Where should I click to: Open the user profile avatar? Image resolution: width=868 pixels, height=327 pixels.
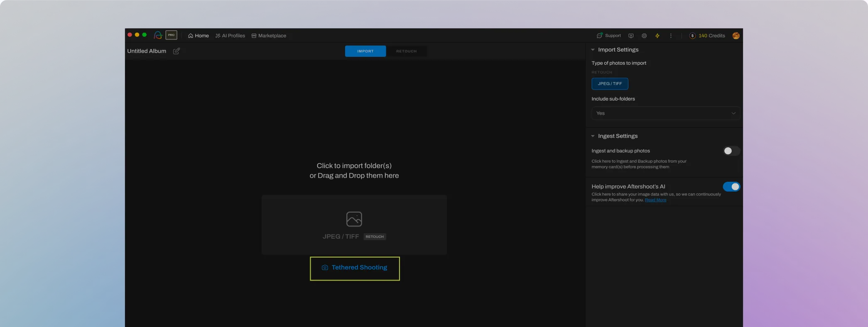736,36
